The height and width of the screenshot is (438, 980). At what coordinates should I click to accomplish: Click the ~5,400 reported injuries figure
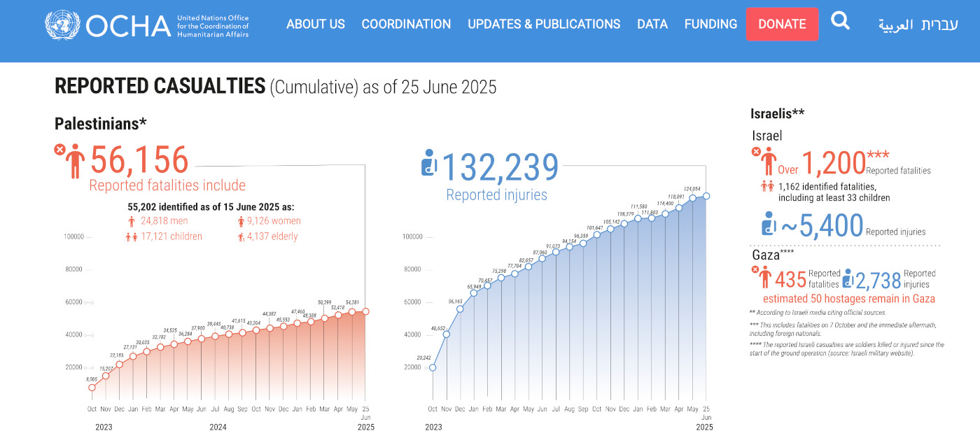[x=822, y=225]
